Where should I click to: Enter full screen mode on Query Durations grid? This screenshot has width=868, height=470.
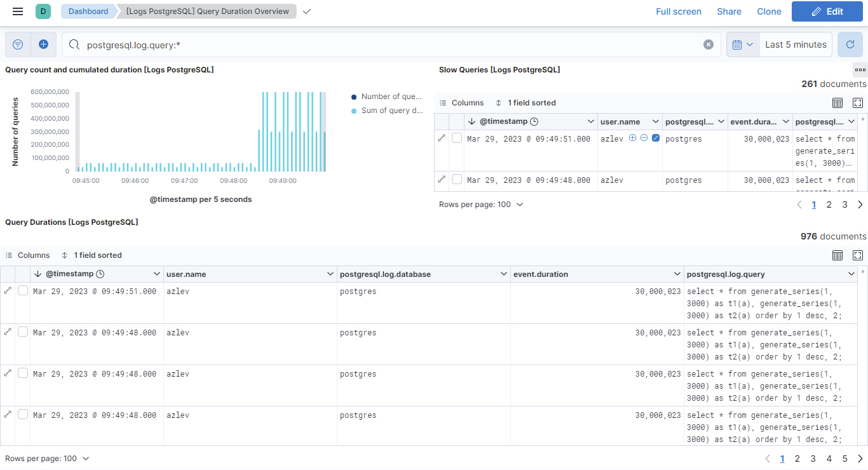click(858, 255)
